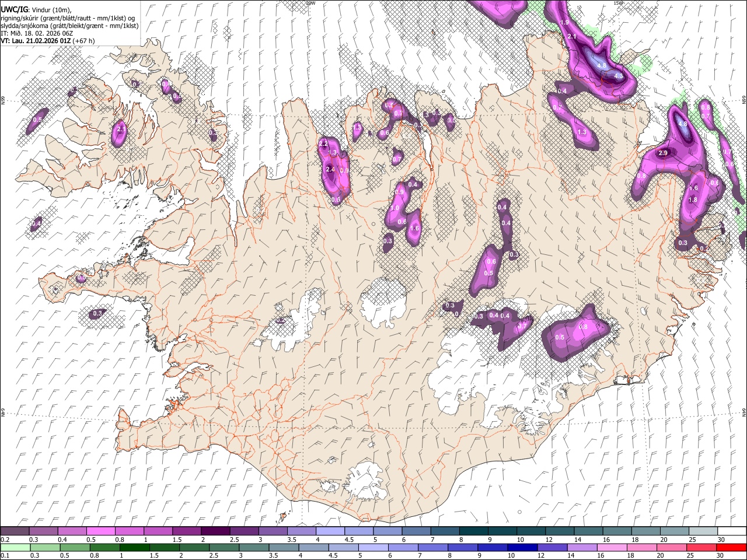Click the '64N' latitude label on the right edge
The height and width of the screenshot is (560, 747).
[x=744, y=412]
